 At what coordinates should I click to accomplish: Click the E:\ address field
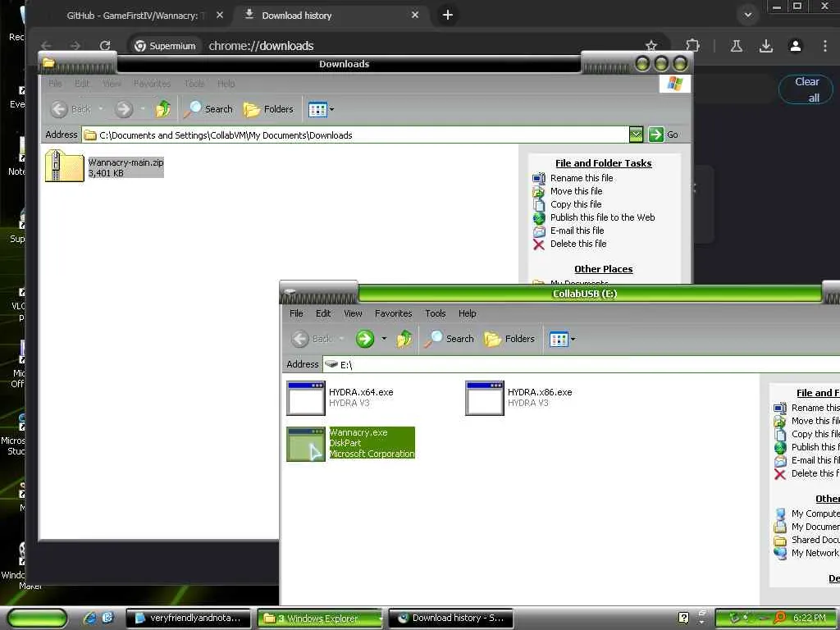pyautogui.click(x=582, y=365)
